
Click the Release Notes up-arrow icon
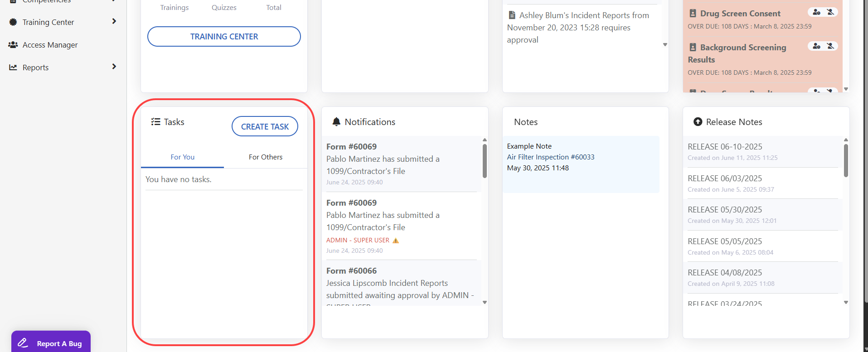698,122
